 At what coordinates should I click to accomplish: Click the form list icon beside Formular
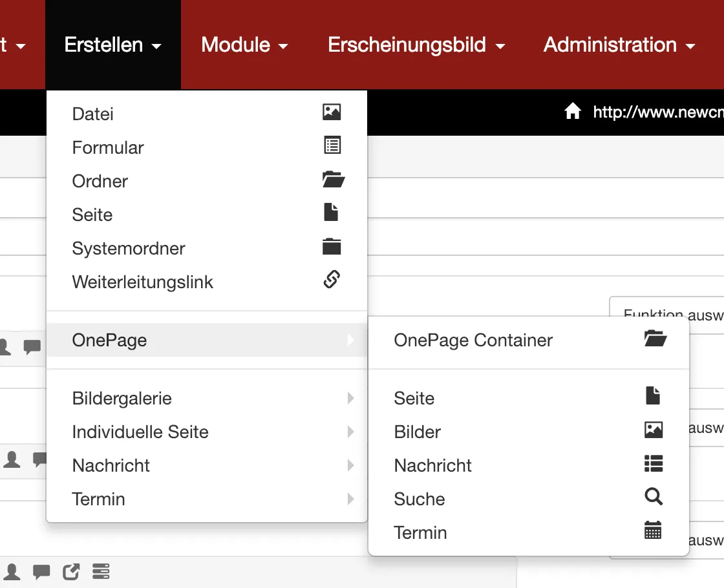click(332, 145)
